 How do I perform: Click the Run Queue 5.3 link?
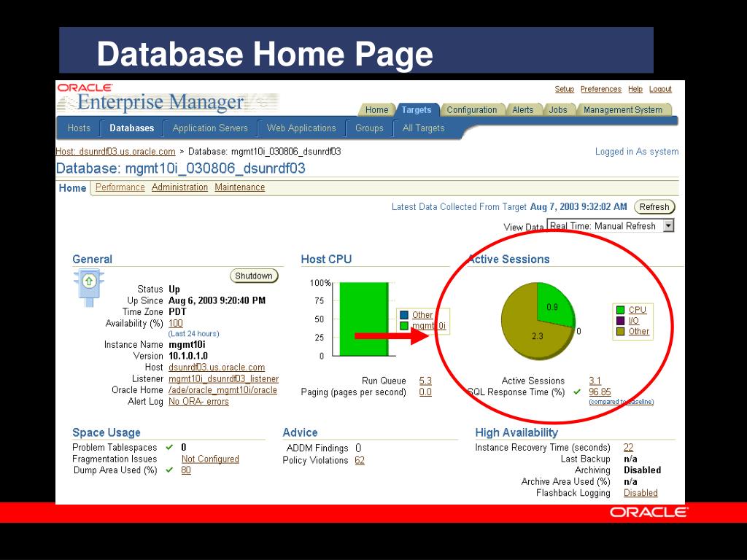coord(425,381)
